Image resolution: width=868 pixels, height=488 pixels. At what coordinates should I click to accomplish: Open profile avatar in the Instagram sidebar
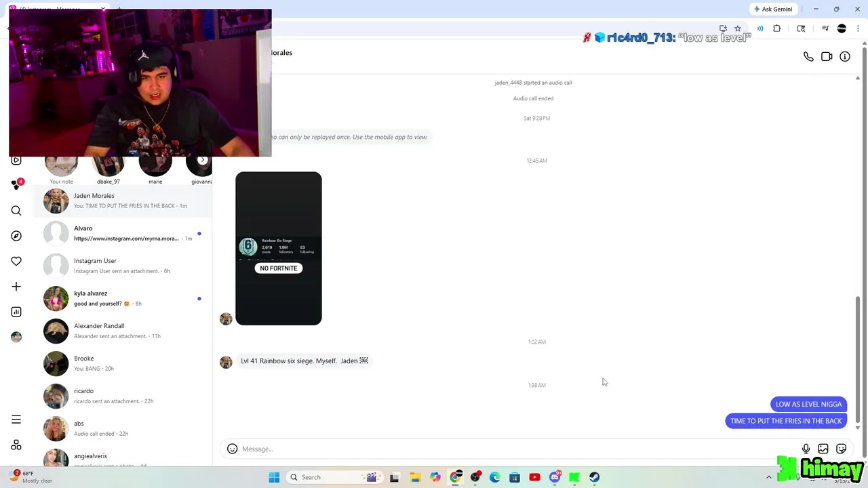(x=16, y=337)
